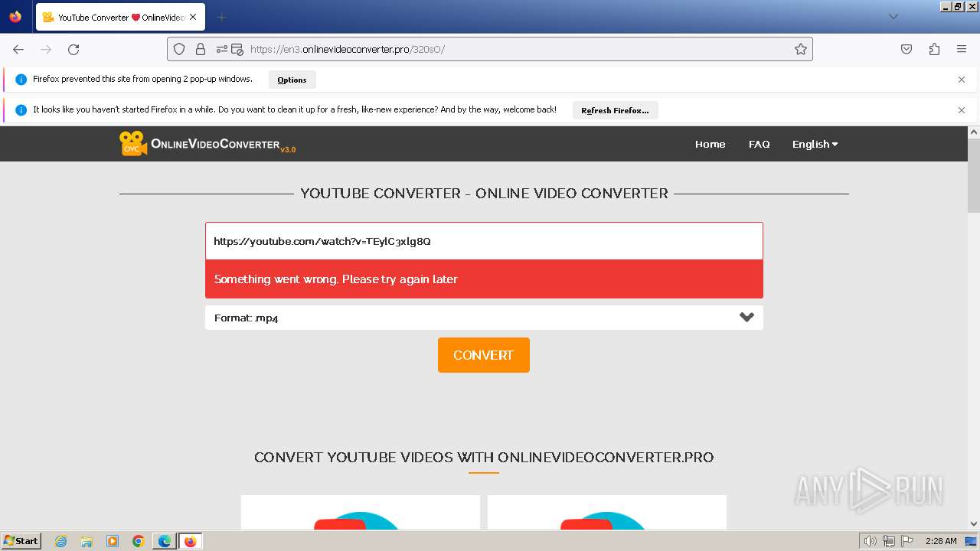Click the Firefox icon in the title bar
The image size is (980, 551).
(15, 17)
